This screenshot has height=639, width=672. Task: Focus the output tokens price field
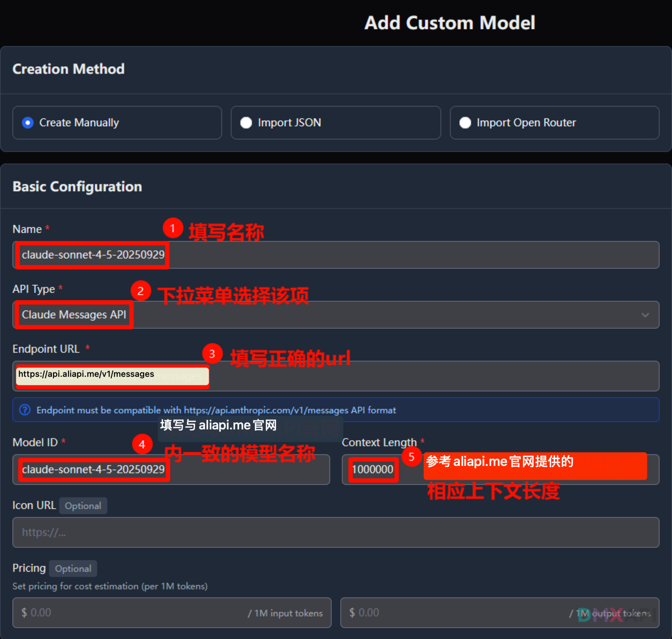pos(500,613)
